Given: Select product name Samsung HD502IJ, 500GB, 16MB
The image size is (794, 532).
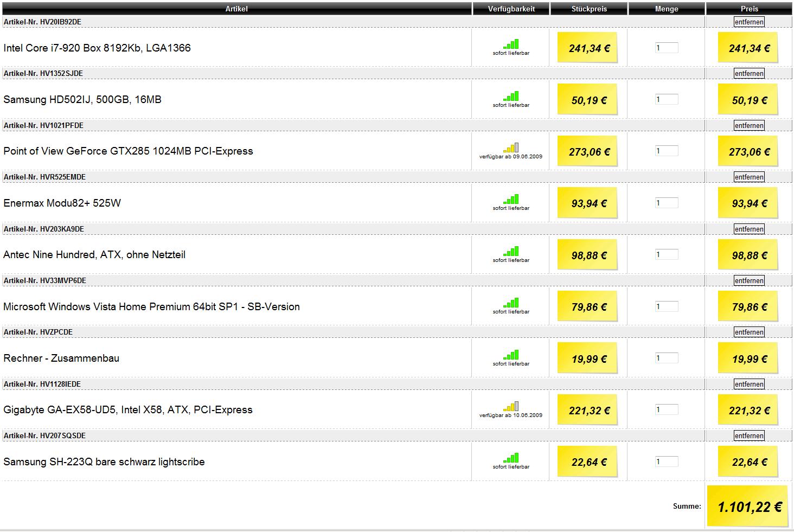Looking at the screenshot, I should tap(82, 99).
